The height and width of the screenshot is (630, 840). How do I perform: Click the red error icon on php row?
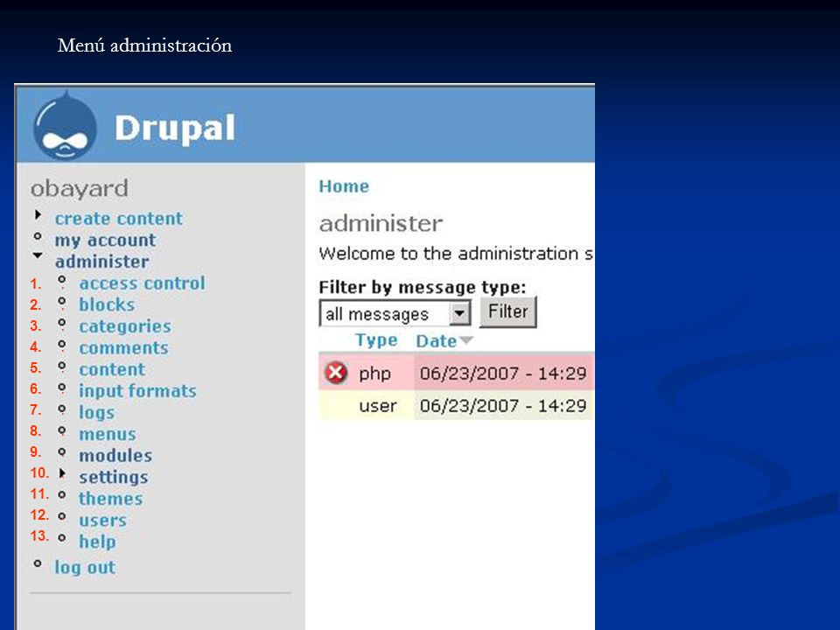[x=336, y=373]
